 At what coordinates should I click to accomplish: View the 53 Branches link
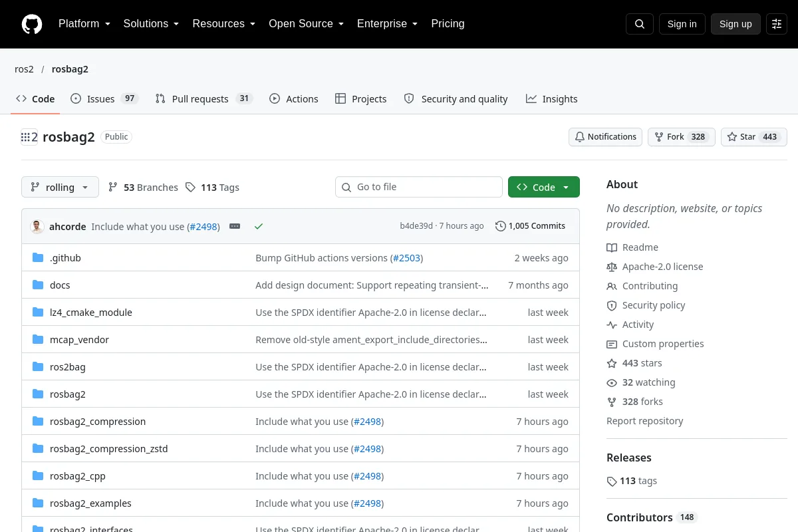[143, 188]
